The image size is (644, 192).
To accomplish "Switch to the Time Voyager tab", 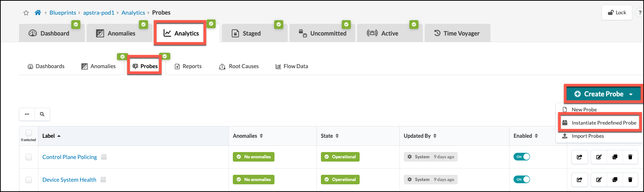I will [457, 33].
